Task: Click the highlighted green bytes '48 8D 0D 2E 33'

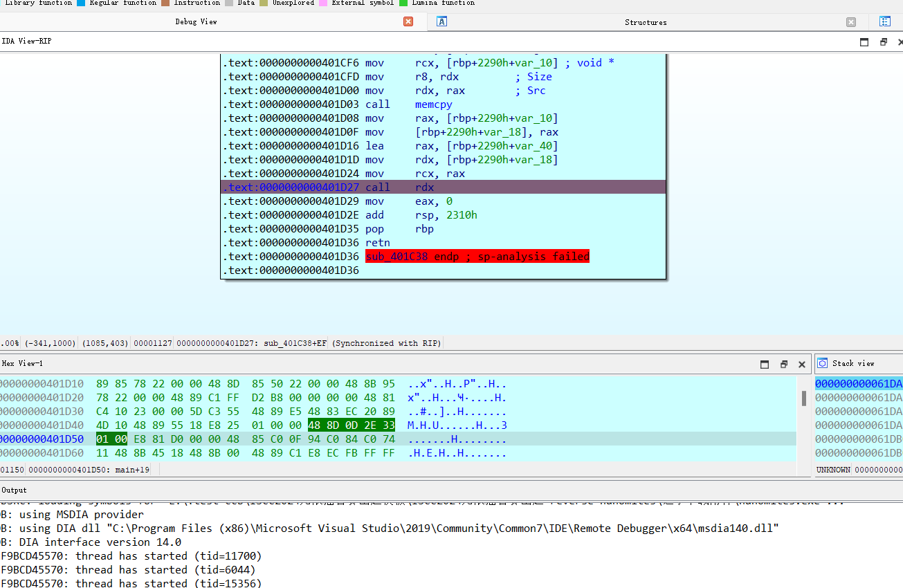Action: tap(352, 425)
